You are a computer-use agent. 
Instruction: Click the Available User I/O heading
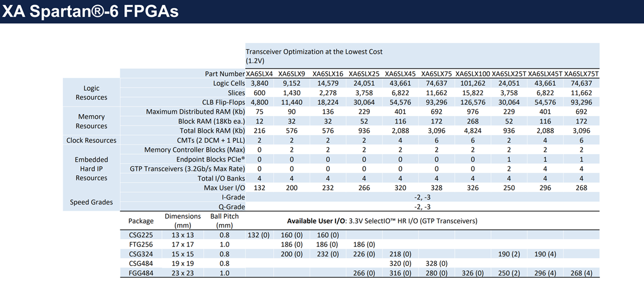point(382,221)
